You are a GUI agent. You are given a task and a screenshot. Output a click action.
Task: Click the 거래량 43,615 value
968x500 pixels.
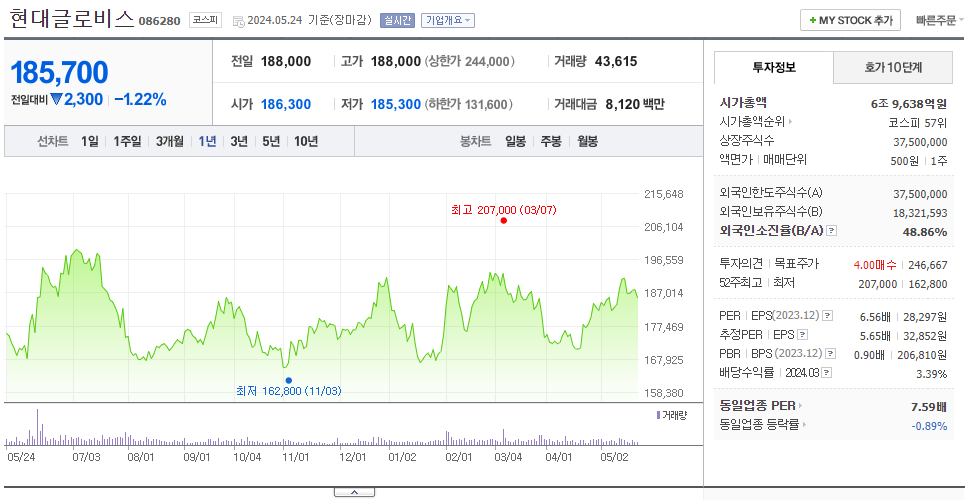(x=616, y=62)
